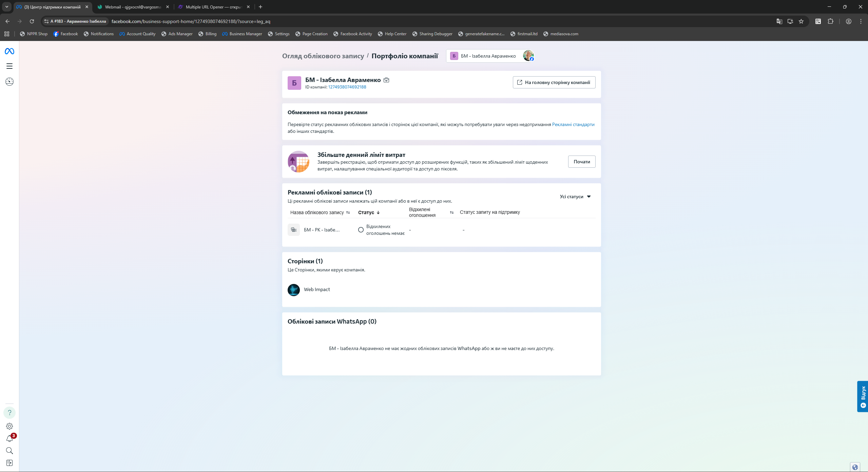Open the account overview dashboard icon

(9, 82)
